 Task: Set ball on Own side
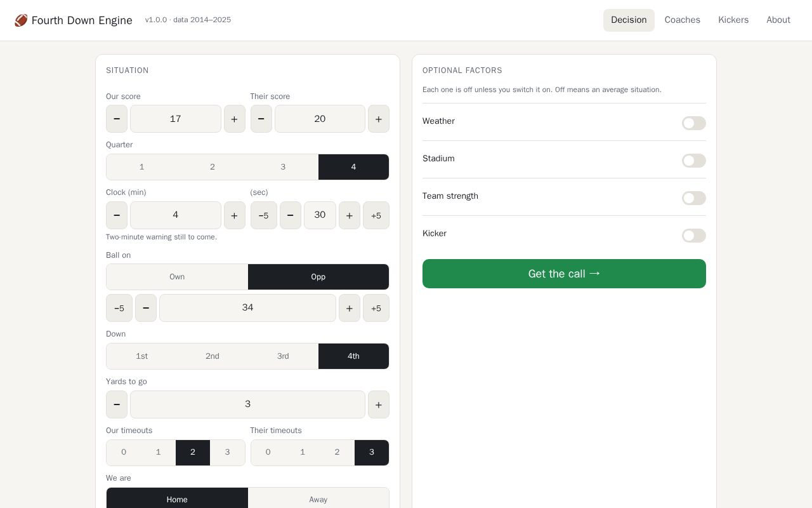point(177,277)
